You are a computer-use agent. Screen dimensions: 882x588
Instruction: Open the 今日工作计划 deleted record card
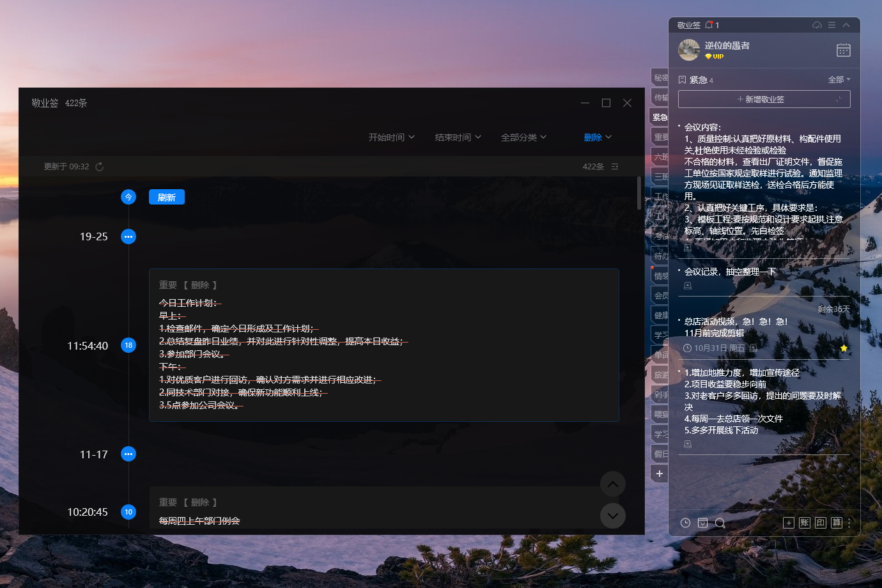tap(384, 345)
